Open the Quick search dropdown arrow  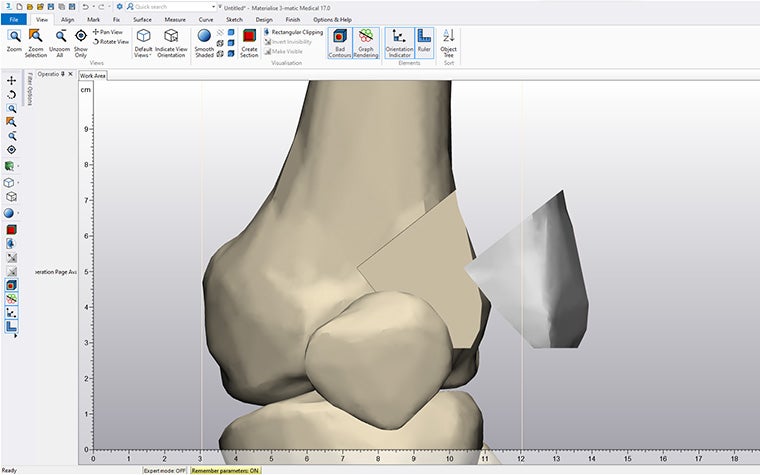coord(214,7)
